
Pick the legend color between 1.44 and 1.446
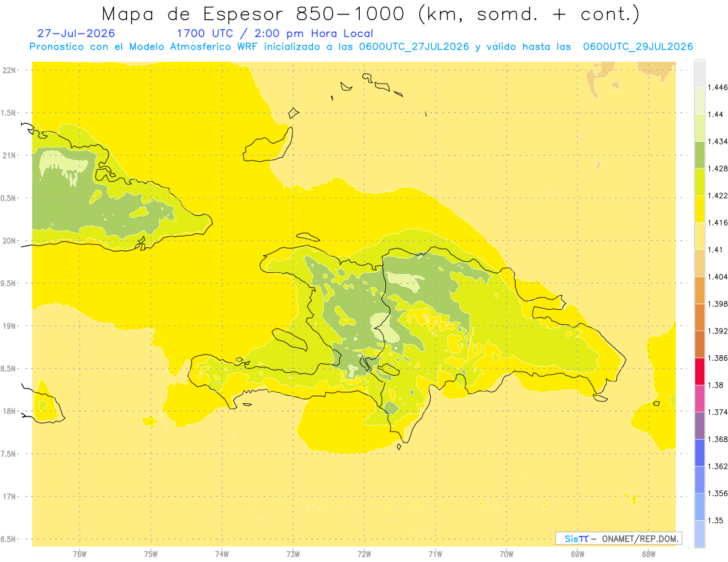click(699, 101)
